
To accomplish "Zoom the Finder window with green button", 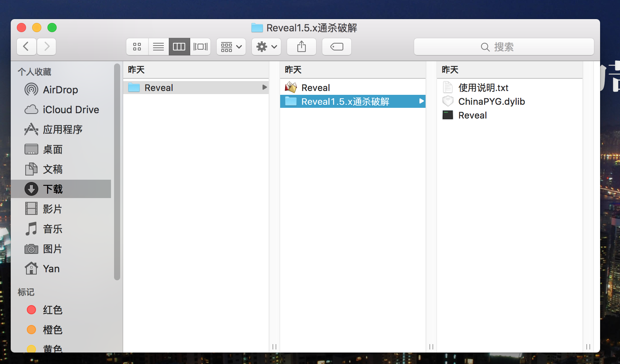I will click(x=52, y=28).
